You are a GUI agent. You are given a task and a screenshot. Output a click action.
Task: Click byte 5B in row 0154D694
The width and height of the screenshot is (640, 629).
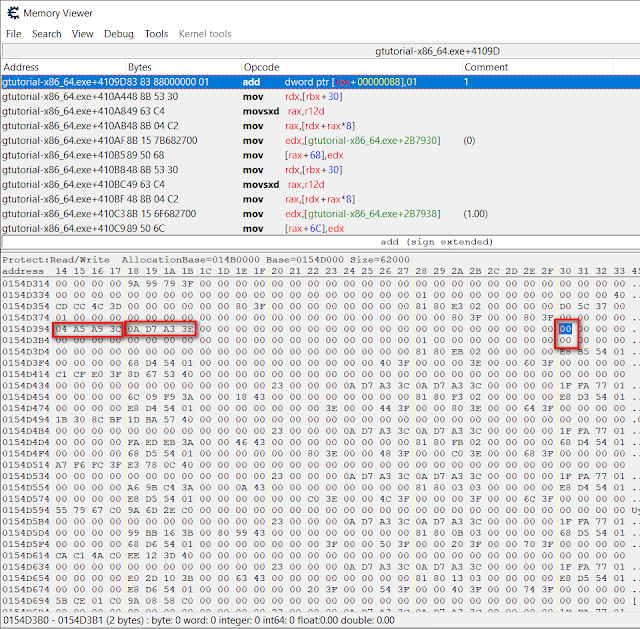point(61,601)
